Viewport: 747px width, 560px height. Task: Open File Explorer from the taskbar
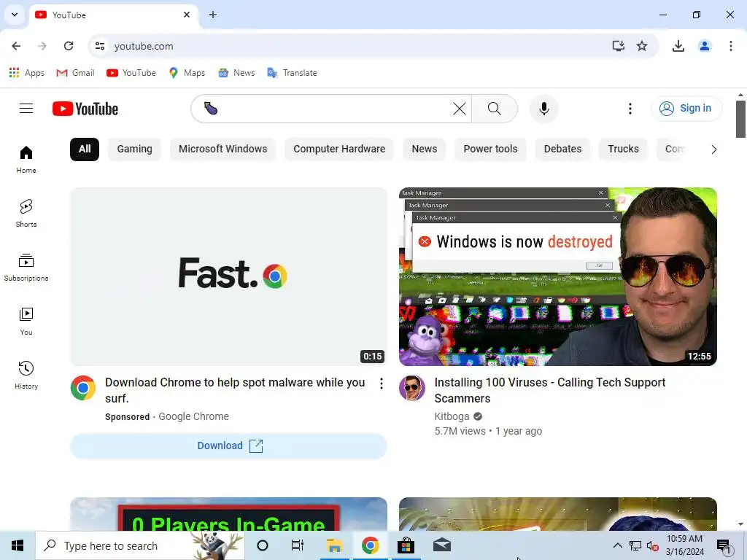pos(334,545)
